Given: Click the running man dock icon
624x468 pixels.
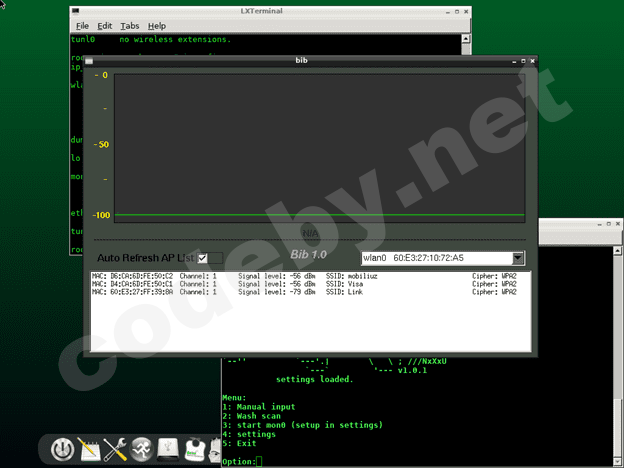Looking at the screenshot, I should tap(143, 448).
